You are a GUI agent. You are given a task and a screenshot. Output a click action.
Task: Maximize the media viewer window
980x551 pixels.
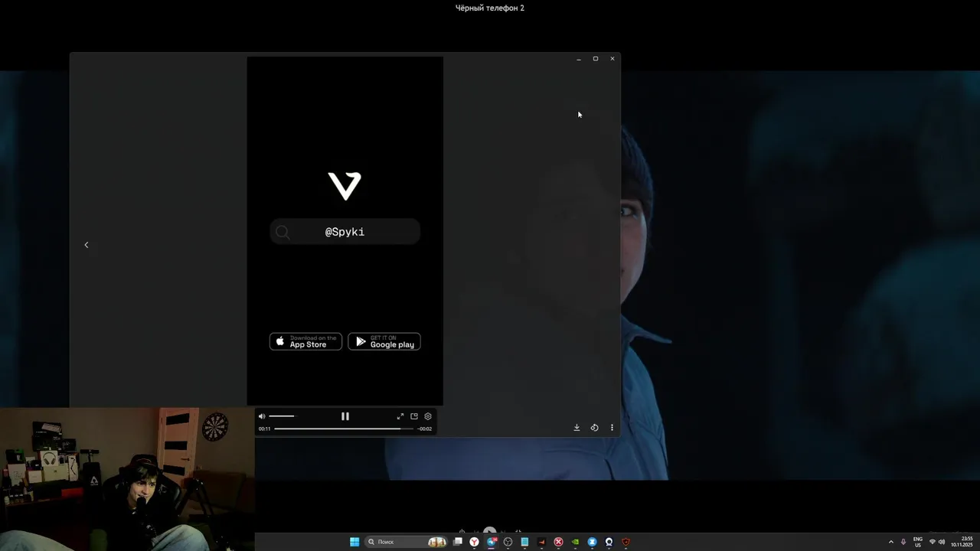pyautogui.click(x=596, y=59)
